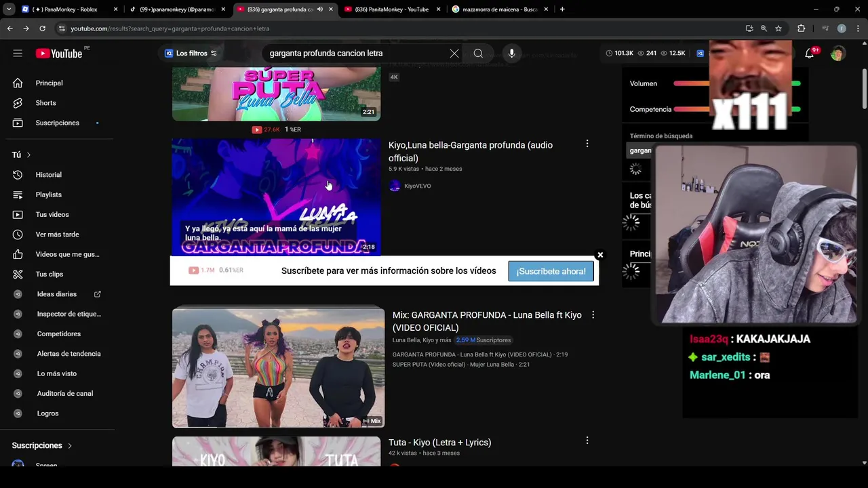Click the page vertical scrollbar
The width and height of the screenshot is (868, 488).
[864, 88]
